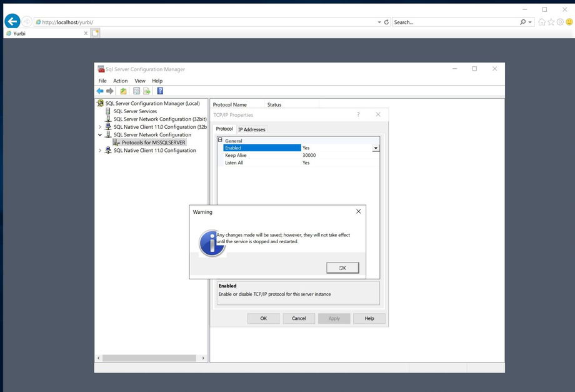Open the browser Favorites star icon
The height and width of the screenshot is (392, 575).
pyautogui.click(x=551, y=22)
